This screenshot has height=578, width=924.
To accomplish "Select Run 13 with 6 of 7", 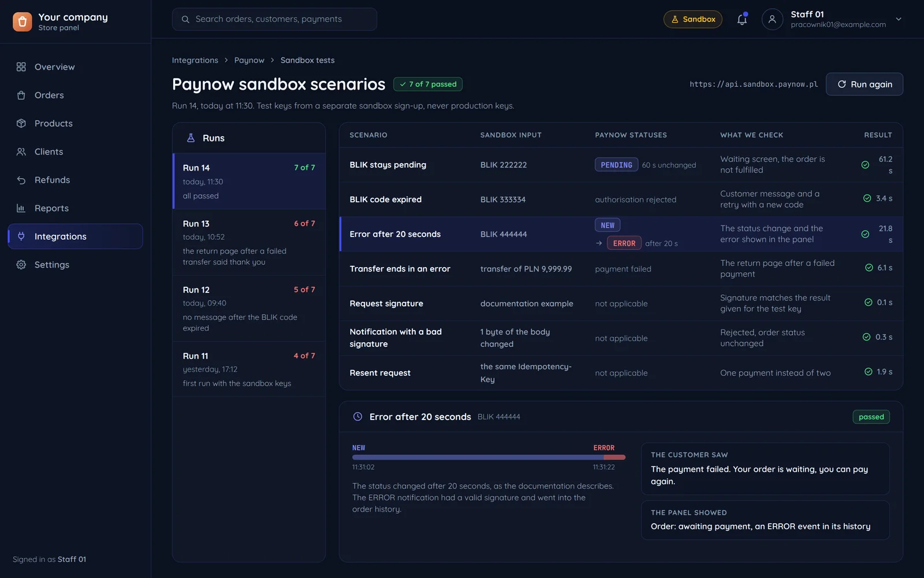I will click(249, 242).
